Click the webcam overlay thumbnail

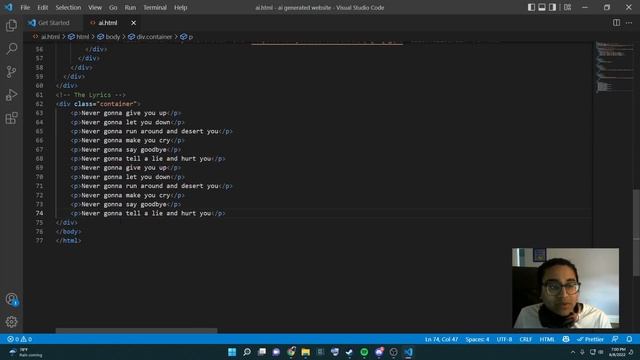(x=565, y=288)
